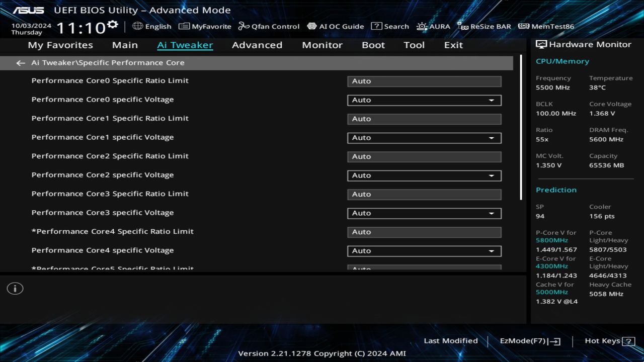Open the clock and date settings gear
Screen dimensions: 644x362
pos(113,24)
